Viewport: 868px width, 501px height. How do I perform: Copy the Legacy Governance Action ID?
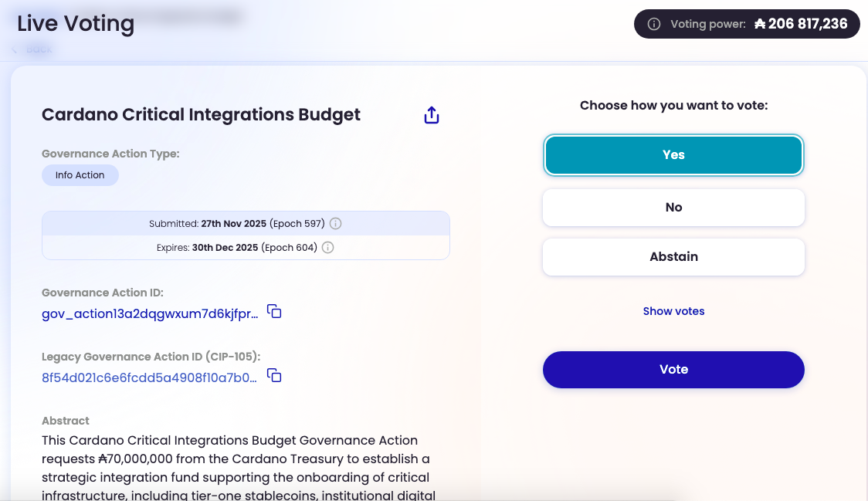coord(275,375)
